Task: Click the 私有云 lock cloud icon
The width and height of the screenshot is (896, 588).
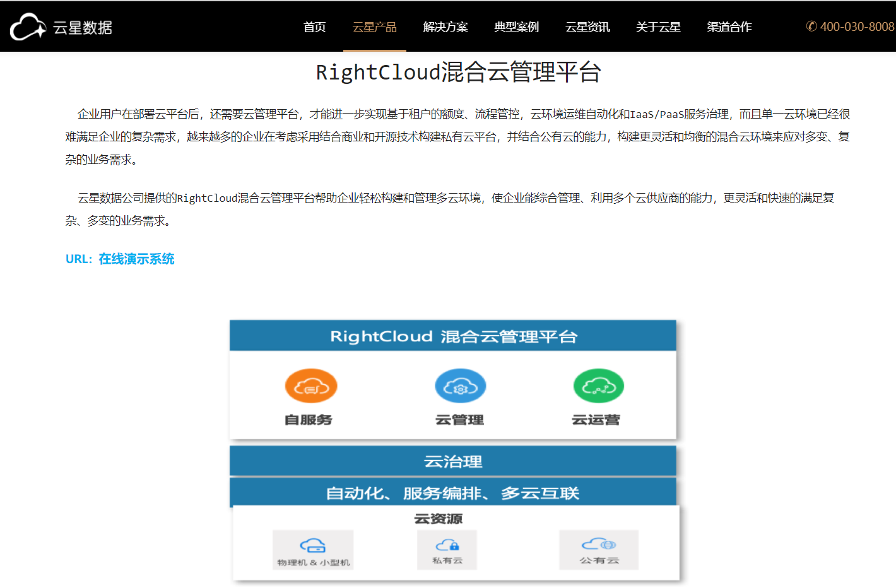Action: click(447, 544)
